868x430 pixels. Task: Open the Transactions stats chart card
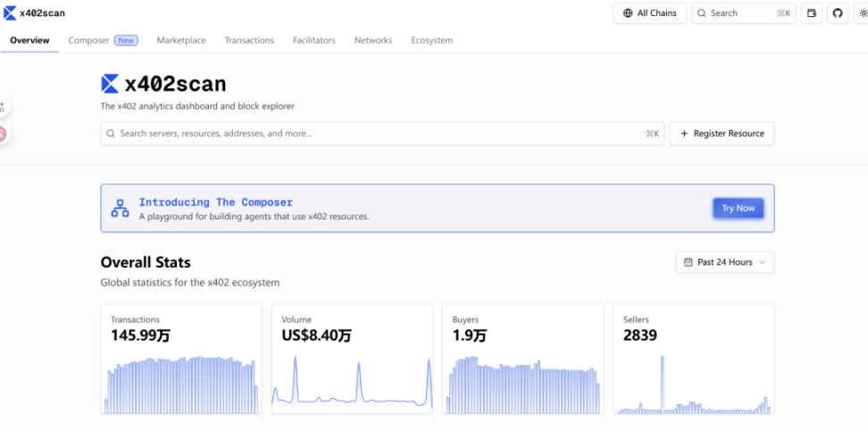click(181, 359)
